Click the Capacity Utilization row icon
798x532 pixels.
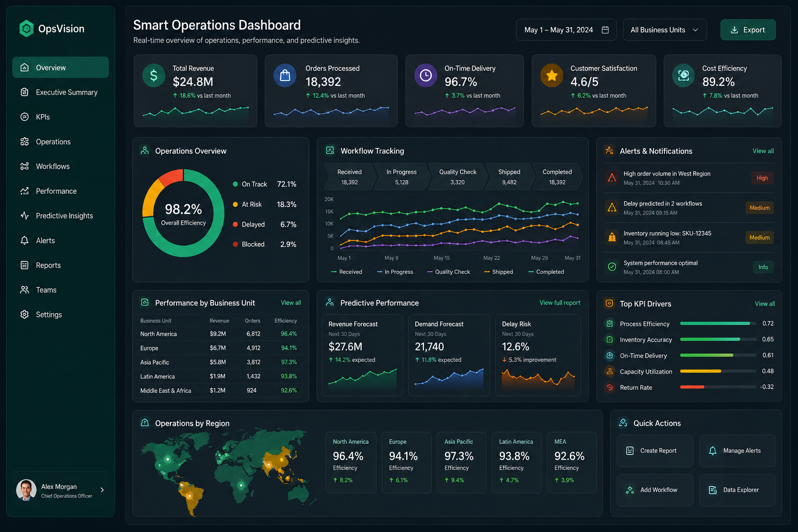[x=609, y=371]
